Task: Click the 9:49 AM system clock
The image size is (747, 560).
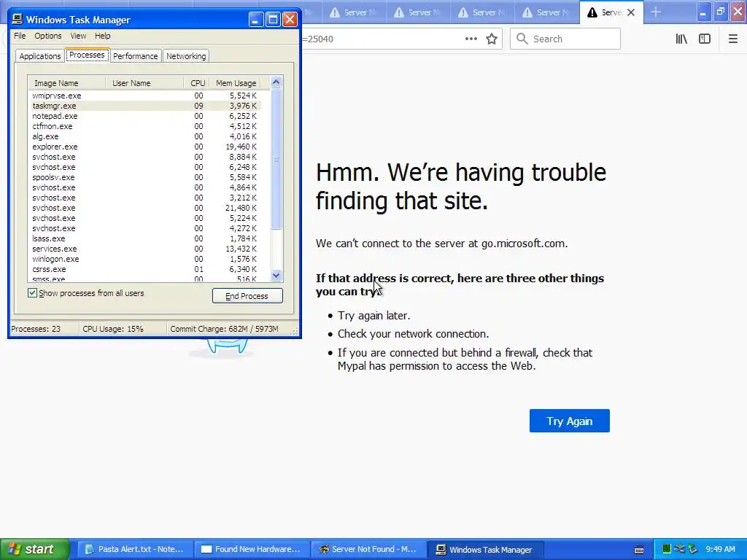Action: click(x=720, y=549)
